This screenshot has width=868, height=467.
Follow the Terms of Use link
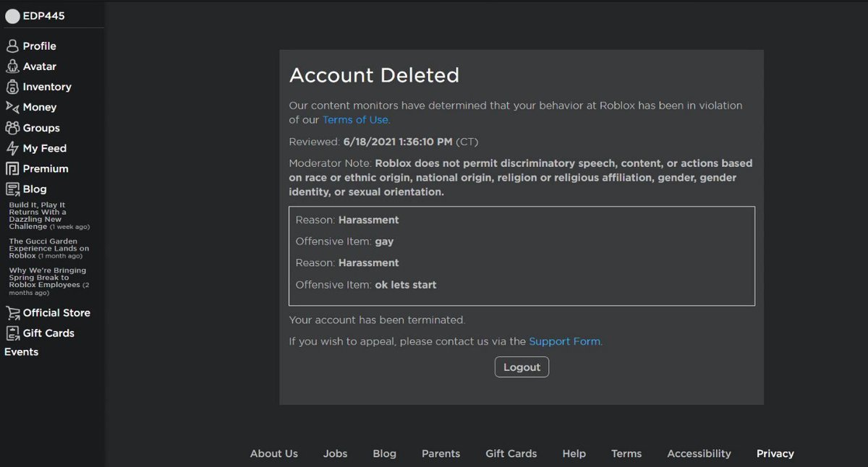click(355, 120)
